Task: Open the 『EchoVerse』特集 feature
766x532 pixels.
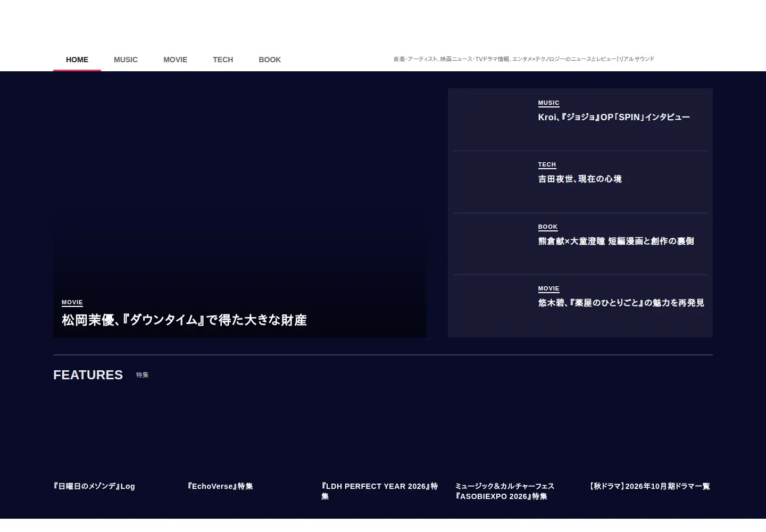Action: [x=220, y=486]
